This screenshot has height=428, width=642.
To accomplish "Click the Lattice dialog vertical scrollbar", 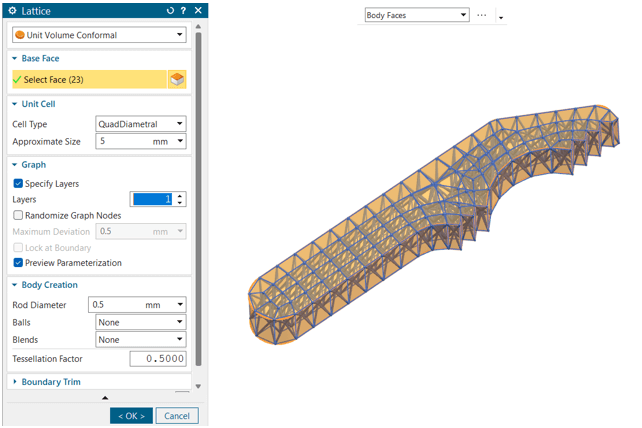I will point(198,200).
